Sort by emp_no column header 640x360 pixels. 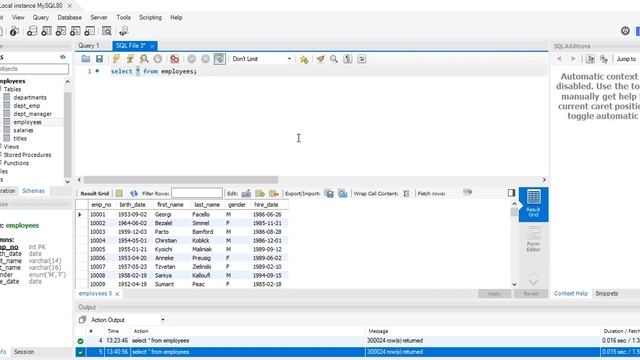(101, 204)
